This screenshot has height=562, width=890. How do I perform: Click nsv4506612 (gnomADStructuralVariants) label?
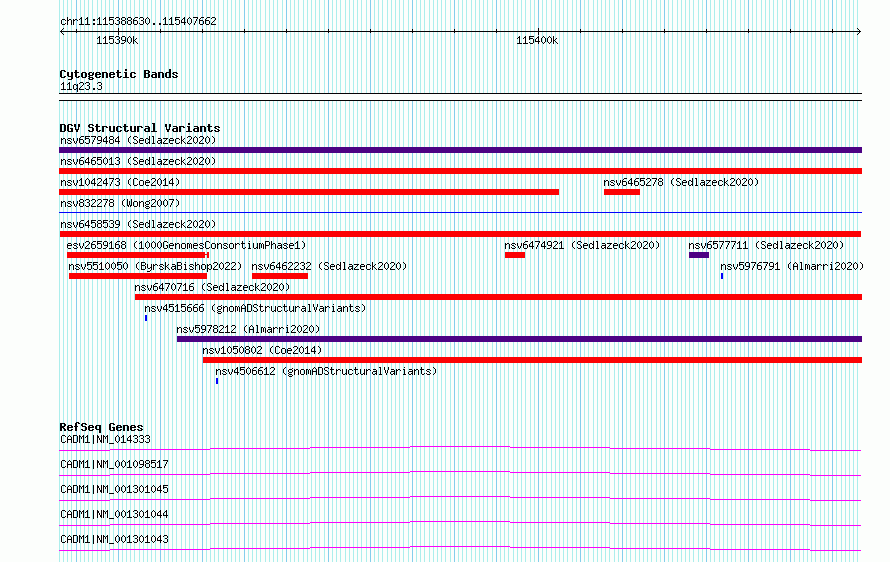[326, 371]
